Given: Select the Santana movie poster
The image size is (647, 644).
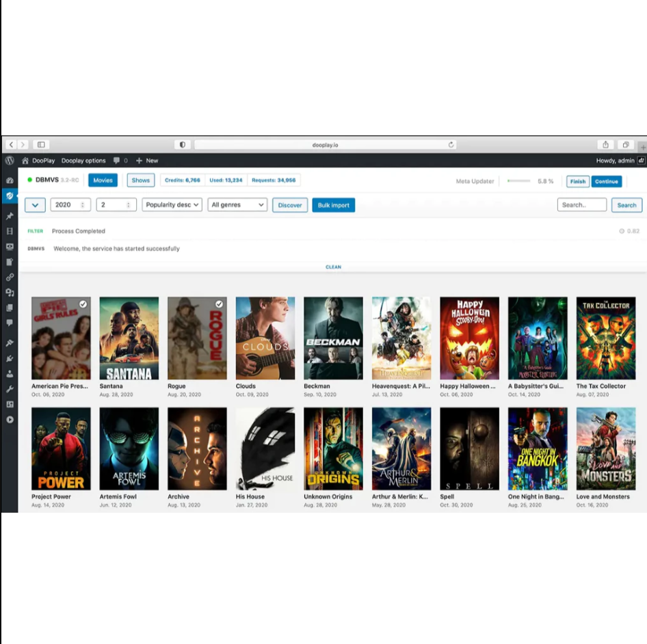Looking at the screenshot, I should point(129,338).
